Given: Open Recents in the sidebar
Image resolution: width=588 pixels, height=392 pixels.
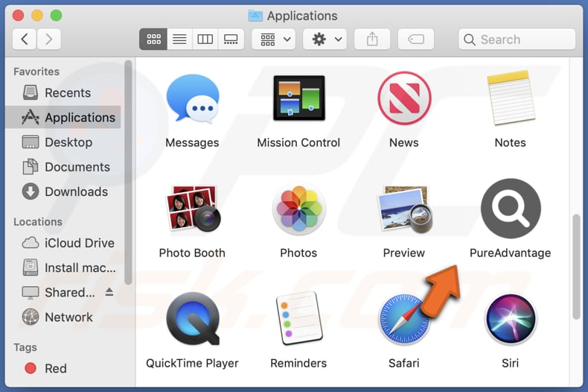Looking at the screenshot, I should coord(63,92).
